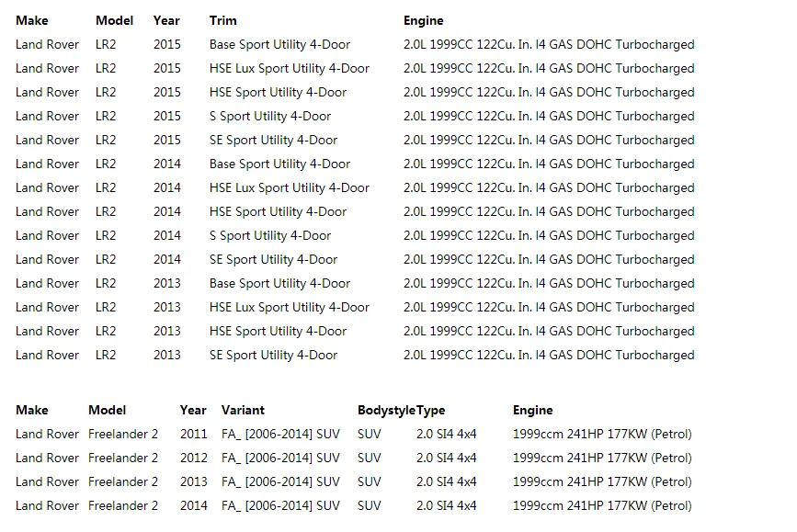Click the 241HP engine cell for Freelander 2013
Screen dimensions: 797x532
click(602, 481)
